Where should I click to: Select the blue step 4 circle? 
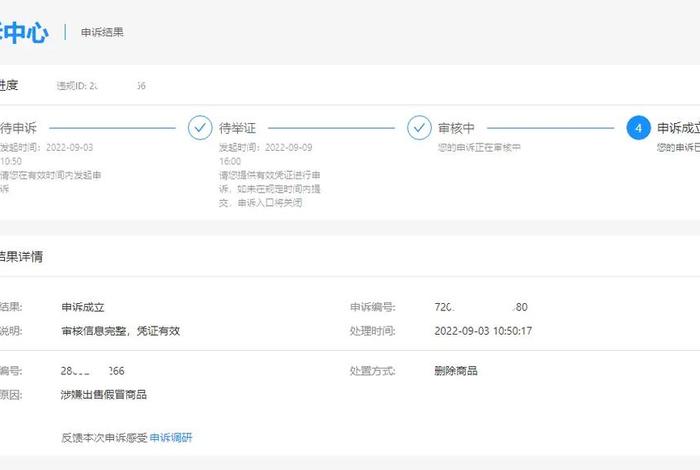pyautogui.click(x=638, y=128)
